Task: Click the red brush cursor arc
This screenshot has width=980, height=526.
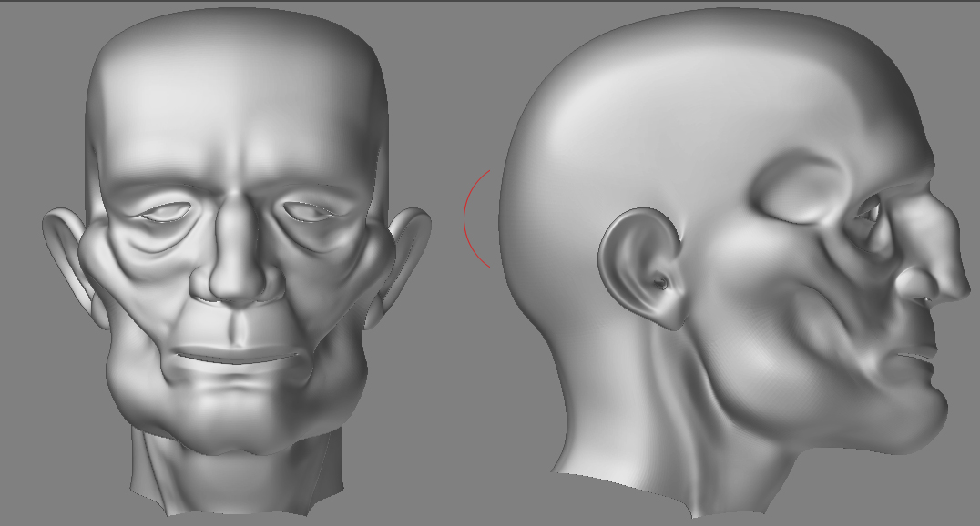Action: tap(467, 218)
